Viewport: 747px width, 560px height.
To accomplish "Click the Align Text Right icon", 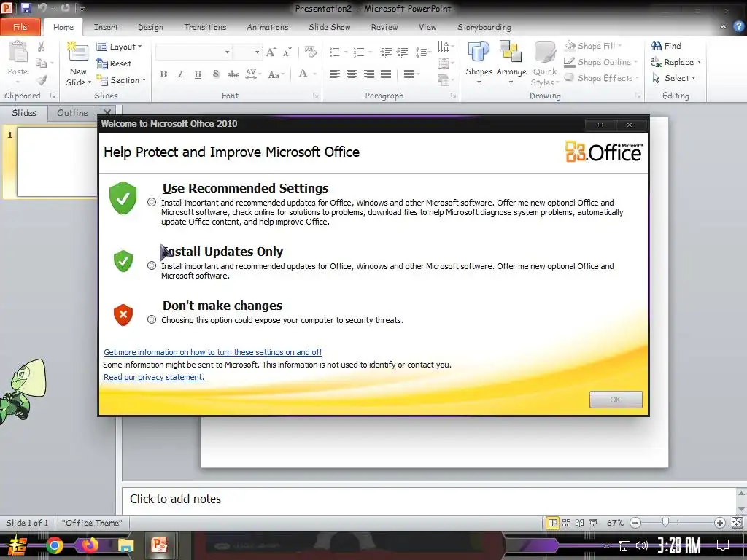I will pyautogui.click(x=368, y=74).
